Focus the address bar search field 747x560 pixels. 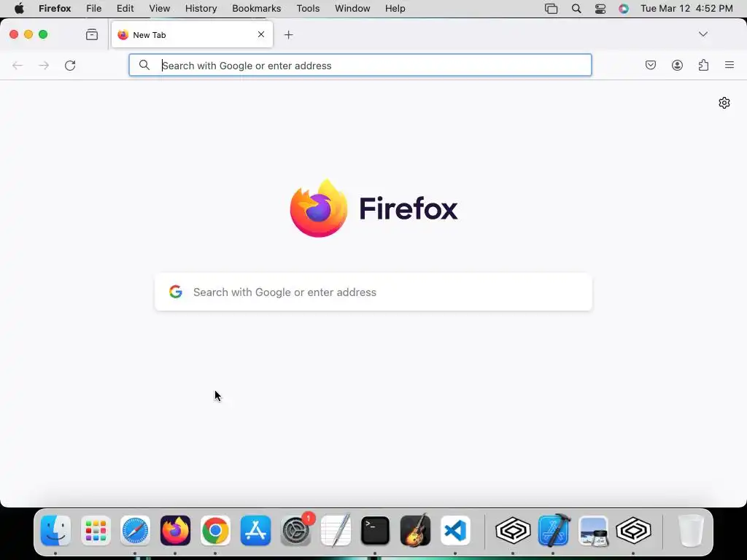[360, 65]
